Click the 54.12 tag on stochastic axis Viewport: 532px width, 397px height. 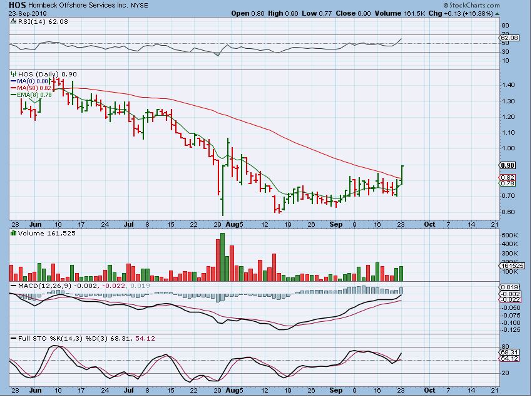(x=510, y=358)
